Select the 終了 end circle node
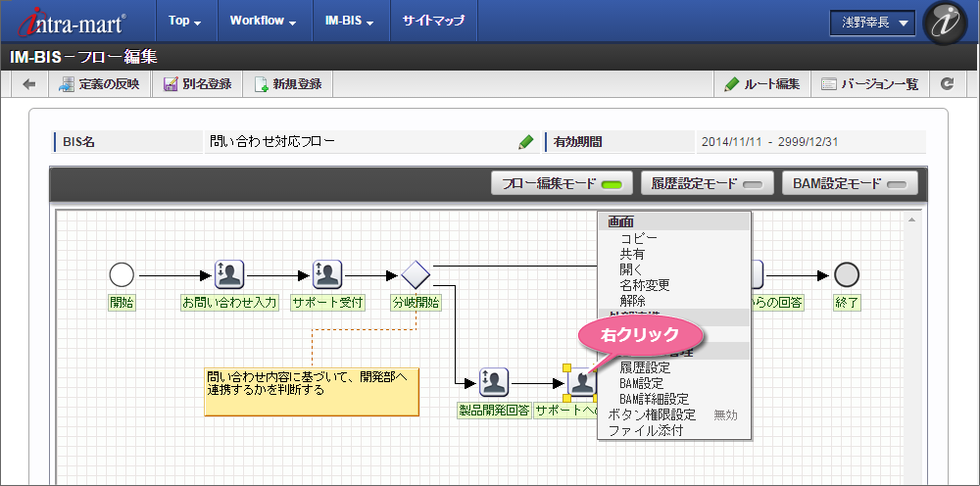The height and width of the screenshot is (486, 980). tap(847, 274)
